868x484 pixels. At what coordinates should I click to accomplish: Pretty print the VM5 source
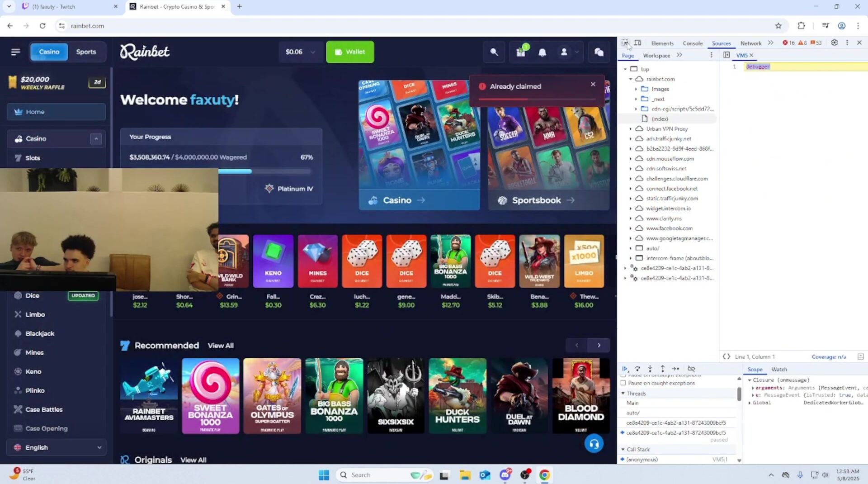[726, 356]
